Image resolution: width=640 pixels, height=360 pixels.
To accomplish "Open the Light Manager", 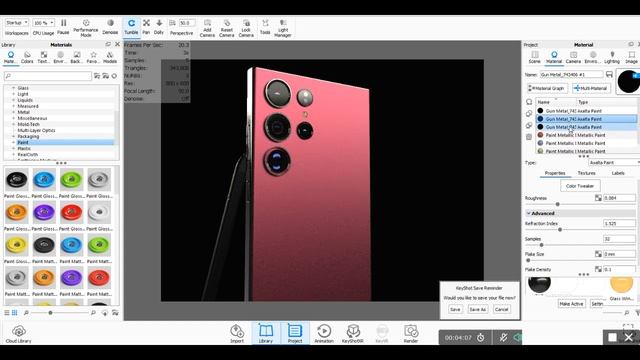I will [283, 28].
